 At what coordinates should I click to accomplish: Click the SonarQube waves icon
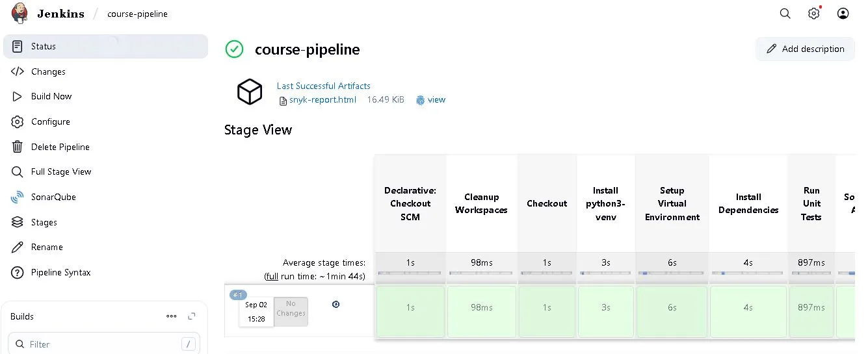(x=18, y=197)
